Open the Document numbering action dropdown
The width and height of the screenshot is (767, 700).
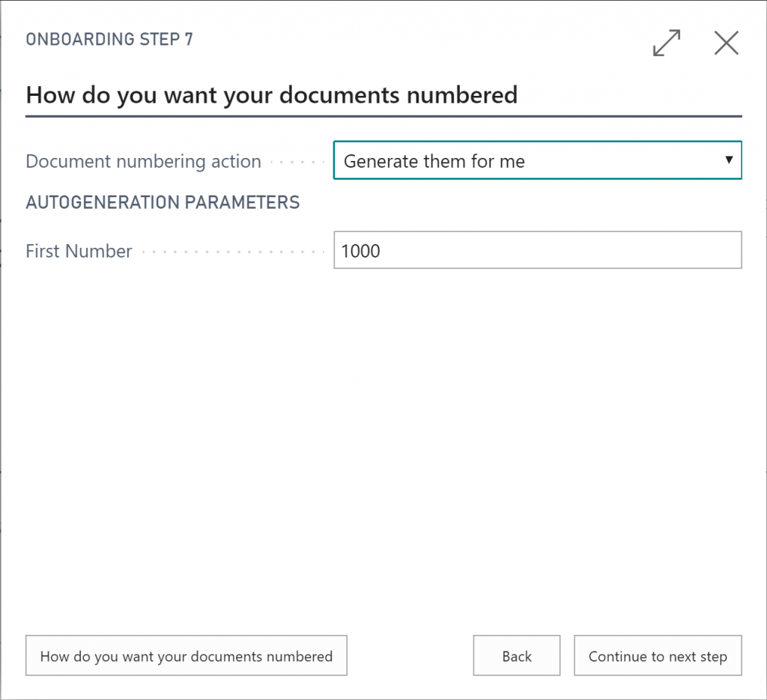[x=538, y=160]
